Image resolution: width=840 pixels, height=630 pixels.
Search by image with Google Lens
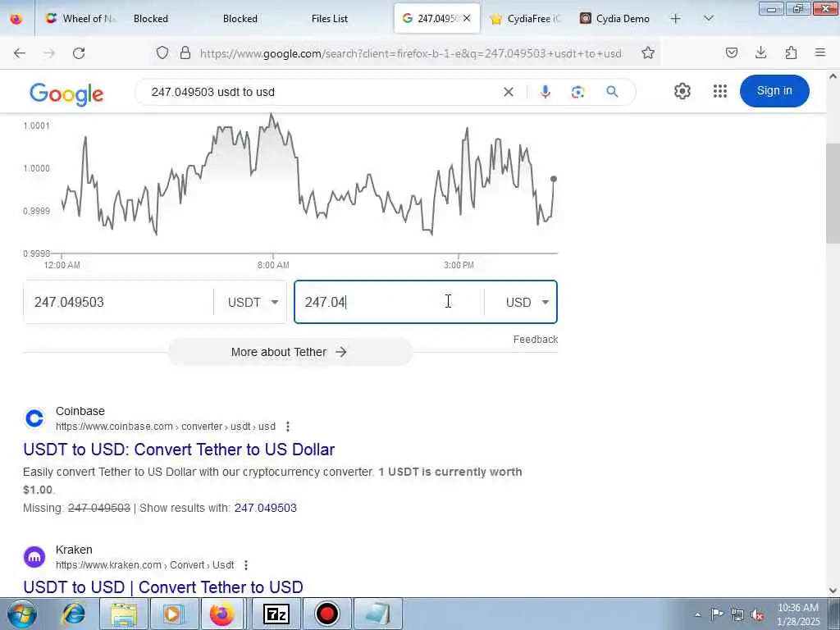pos(578,92)
